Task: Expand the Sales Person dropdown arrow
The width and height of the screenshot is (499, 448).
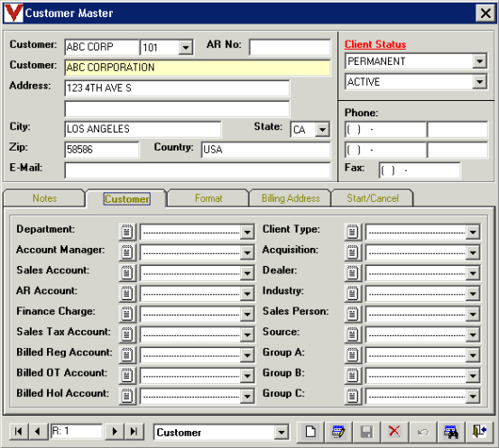Action: pos(473,314)
